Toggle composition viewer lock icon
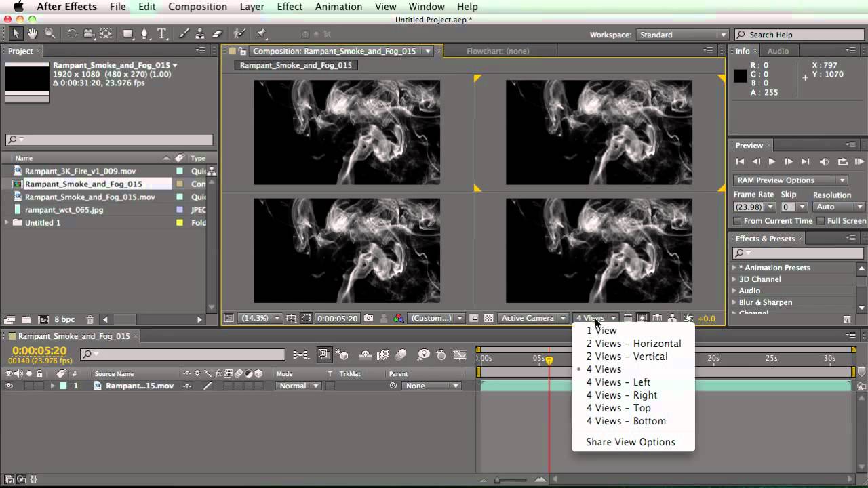868x488 pixels. 242,51
